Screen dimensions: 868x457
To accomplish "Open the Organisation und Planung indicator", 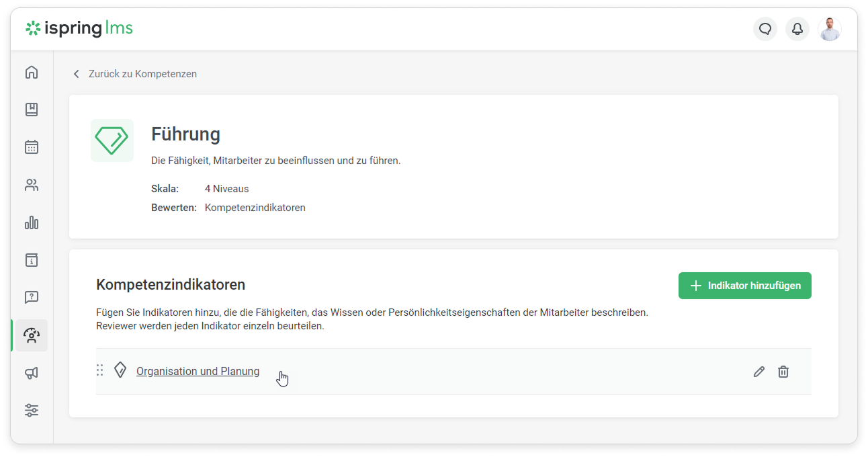I will 198,372.
